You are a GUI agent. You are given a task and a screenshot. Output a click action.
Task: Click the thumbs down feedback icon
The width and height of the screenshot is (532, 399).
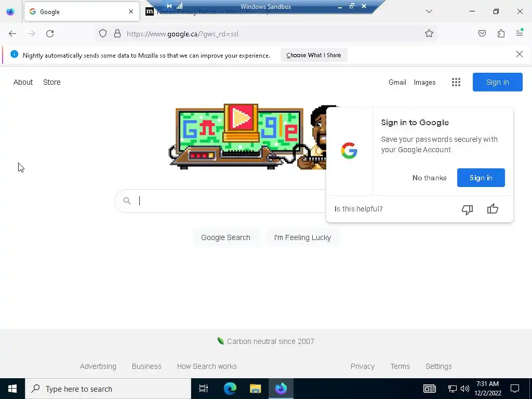[x=467, y=209]
